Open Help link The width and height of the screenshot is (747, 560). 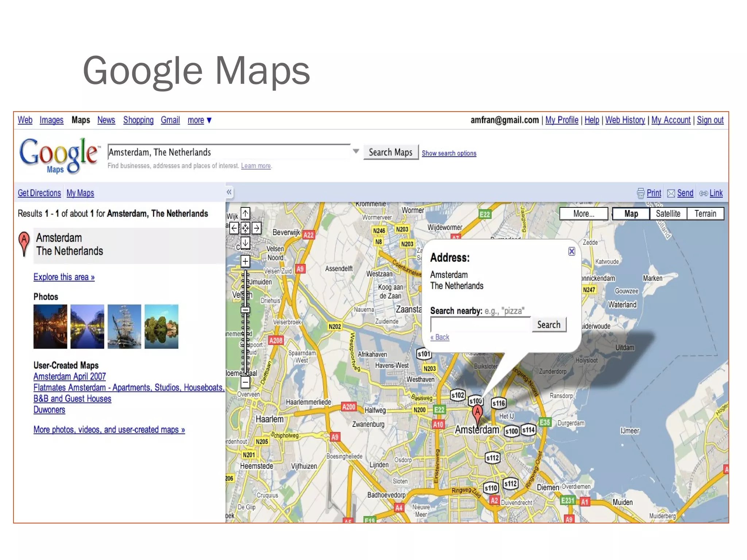pos(592,120)
